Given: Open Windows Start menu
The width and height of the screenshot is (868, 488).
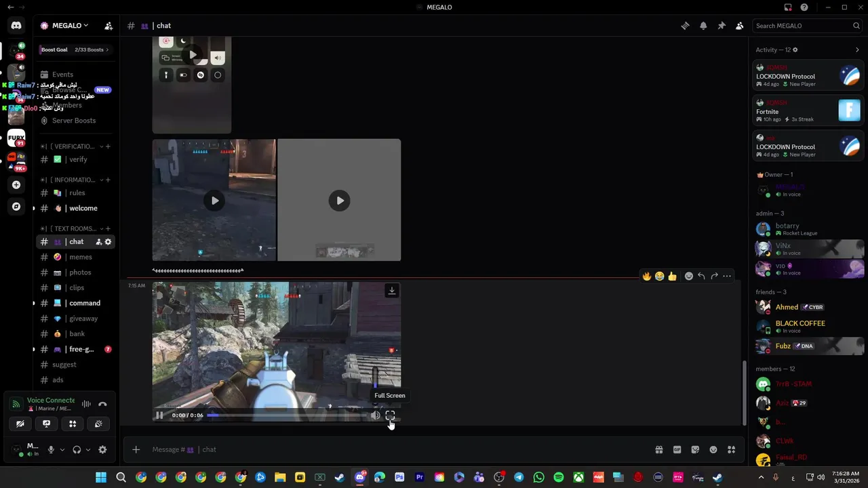Looking at the screenshot, I should [101, 477].
